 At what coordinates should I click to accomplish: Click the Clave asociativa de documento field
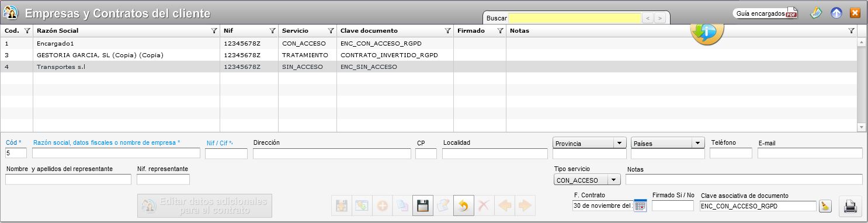click(x=758, y=205)
